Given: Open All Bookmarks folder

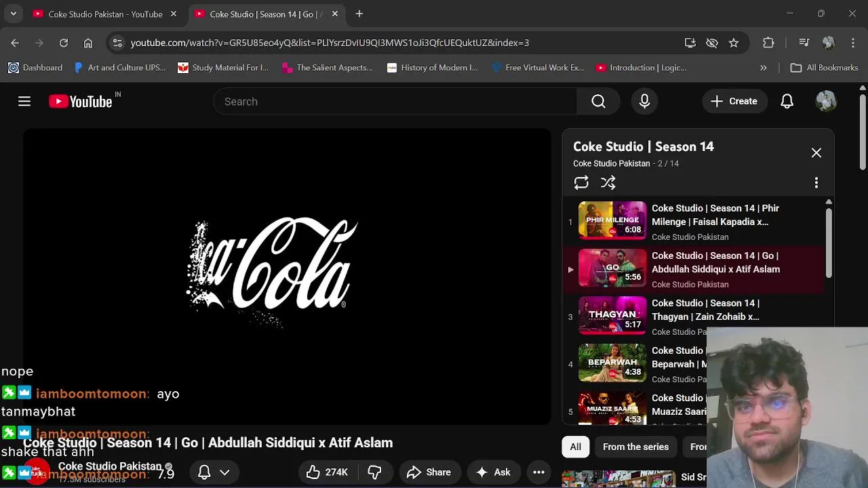Looking at the screenshot, I should pyautogui.click(x=825, y=68).
